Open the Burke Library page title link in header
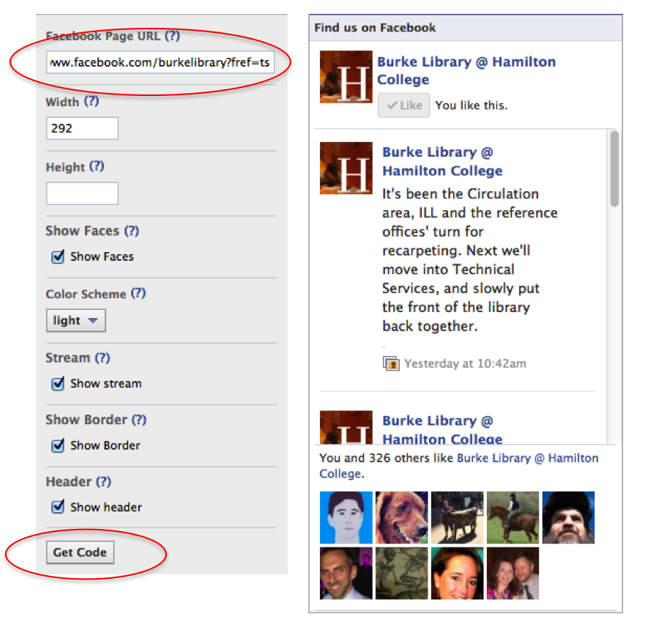656x644 pixels. 466,70
